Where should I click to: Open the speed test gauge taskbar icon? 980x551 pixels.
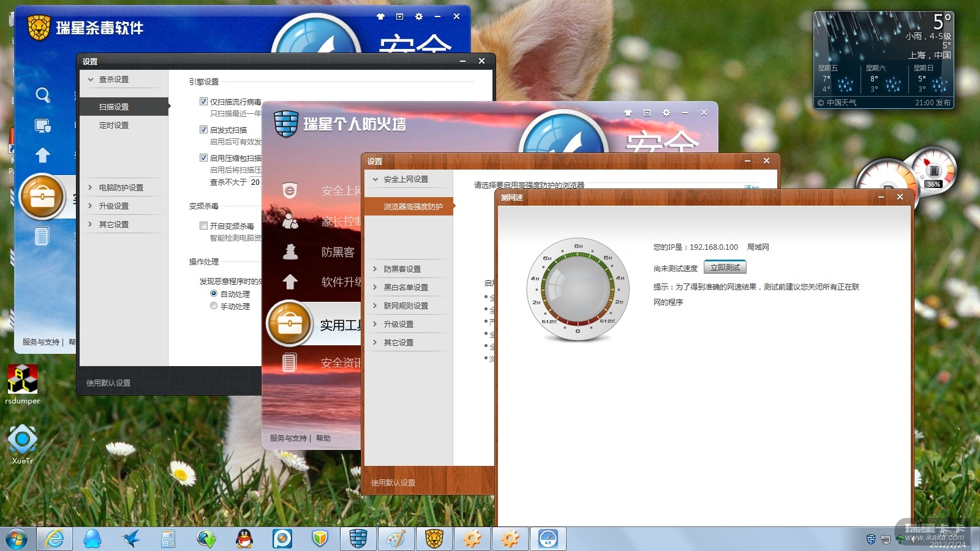point(548,539)
